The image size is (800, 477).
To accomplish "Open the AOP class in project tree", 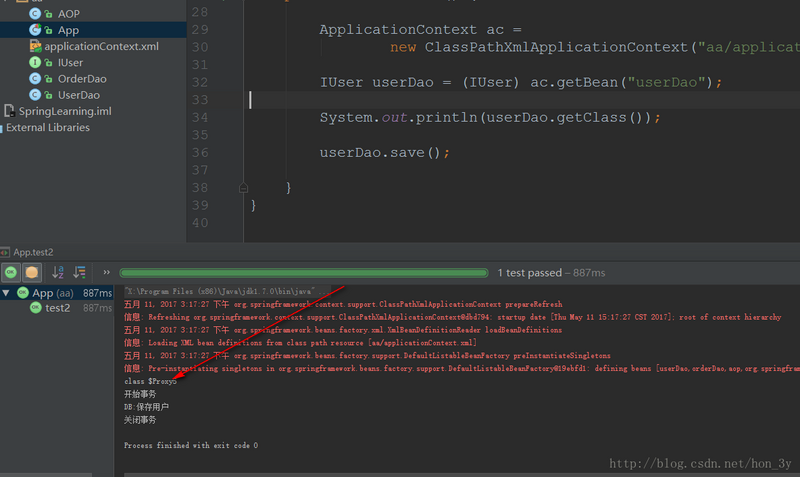I will pos(68,14).
